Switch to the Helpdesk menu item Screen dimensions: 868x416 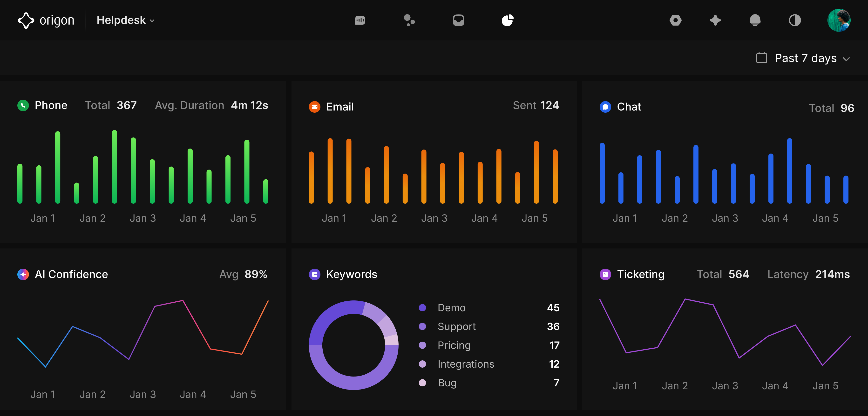(121, 20)
